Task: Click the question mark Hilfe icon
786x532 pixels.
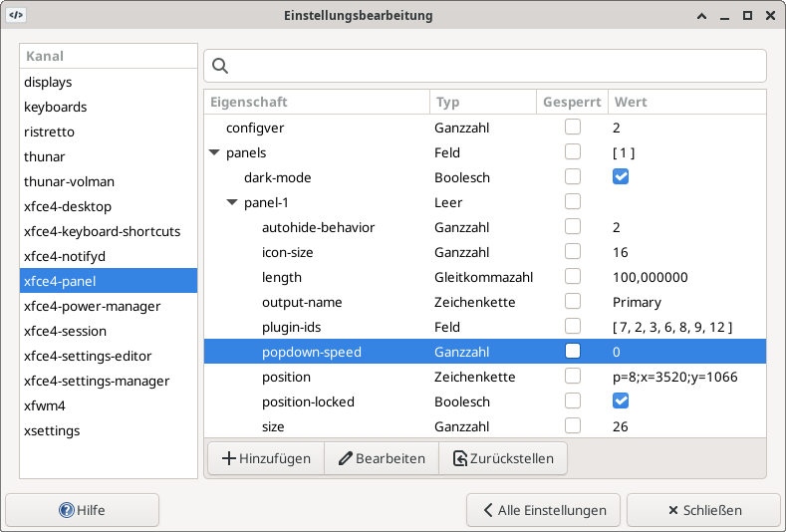Action: click(x=67, y=510)
